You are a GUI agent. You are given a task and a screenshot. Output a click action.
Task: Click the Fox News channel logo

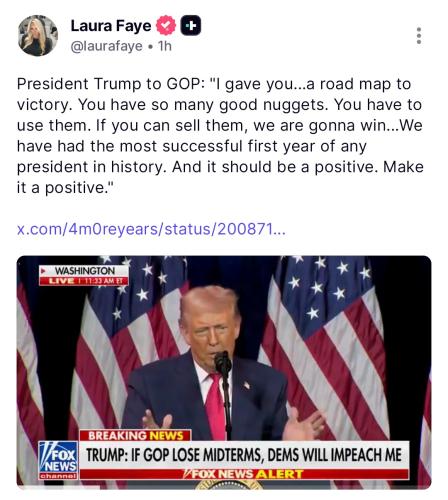tap(58, 460)
